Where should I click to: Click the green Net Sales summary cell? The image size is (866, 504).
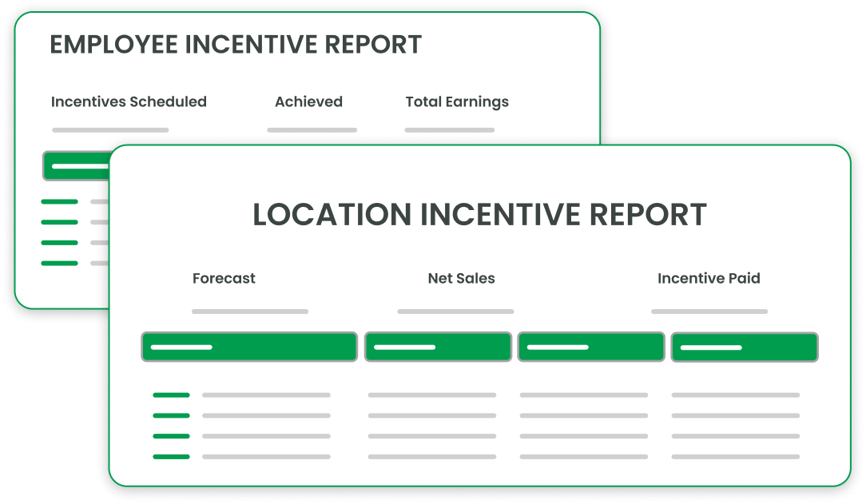(x=437, y=347)
